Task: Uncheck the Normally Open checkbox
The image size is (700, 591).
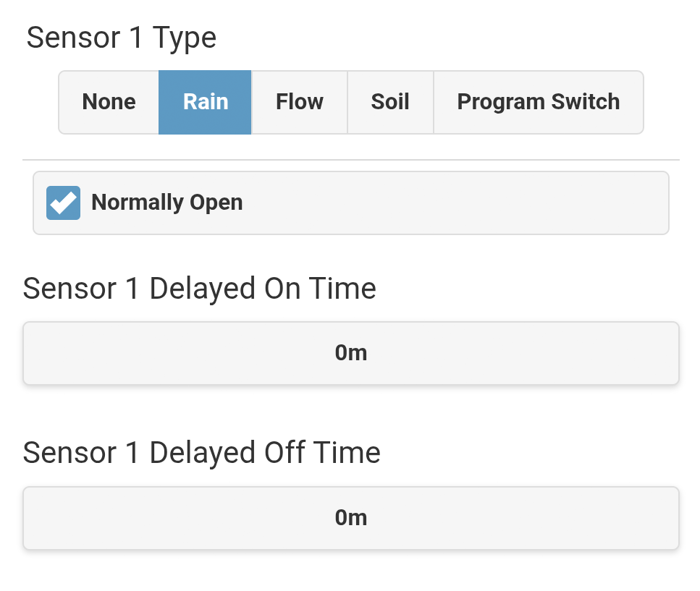Action: pos(64,203)
